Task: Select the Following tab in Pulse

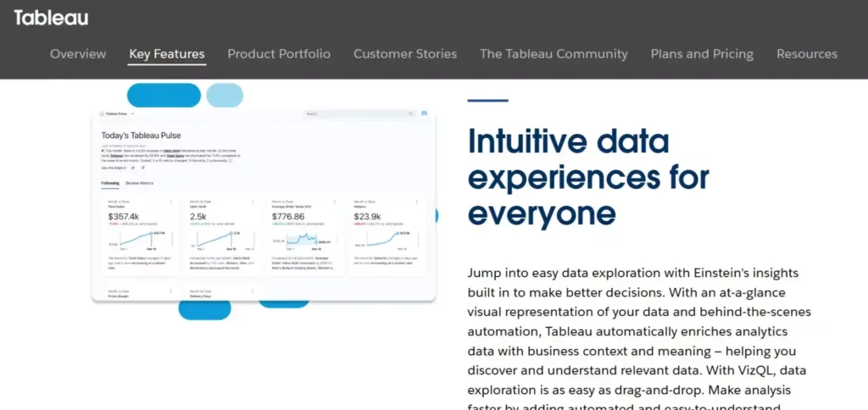Action: [110, 183]
